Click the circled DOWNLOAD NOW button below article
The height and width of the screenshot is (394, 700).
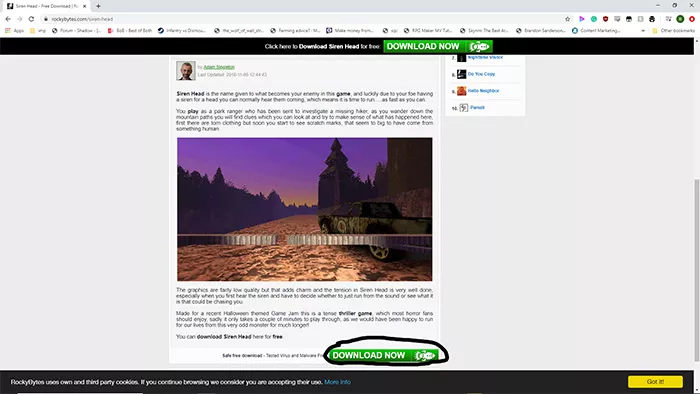click(383, 355)
